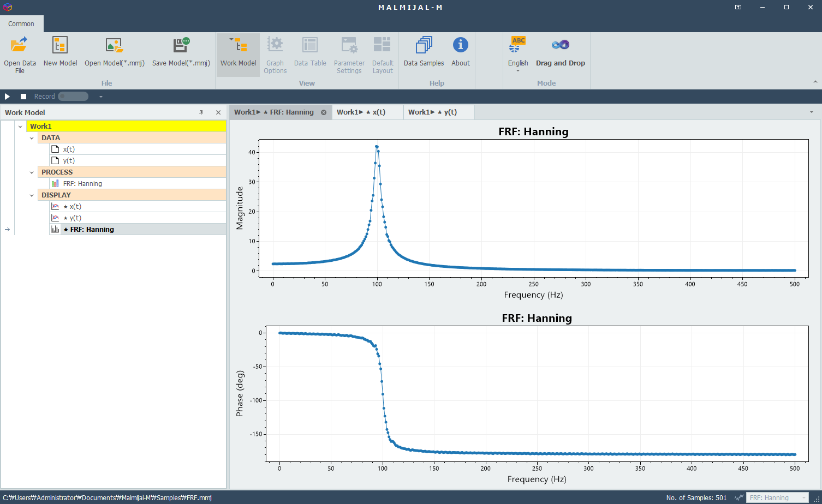
Task: Open the FRF: Hanning status bar combo box
Action: 777,497
